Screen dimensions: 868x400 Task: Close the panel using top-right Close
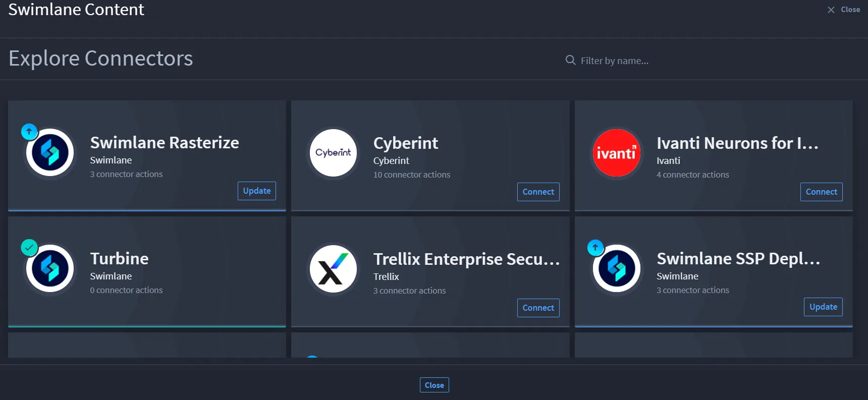coord(844,10)
